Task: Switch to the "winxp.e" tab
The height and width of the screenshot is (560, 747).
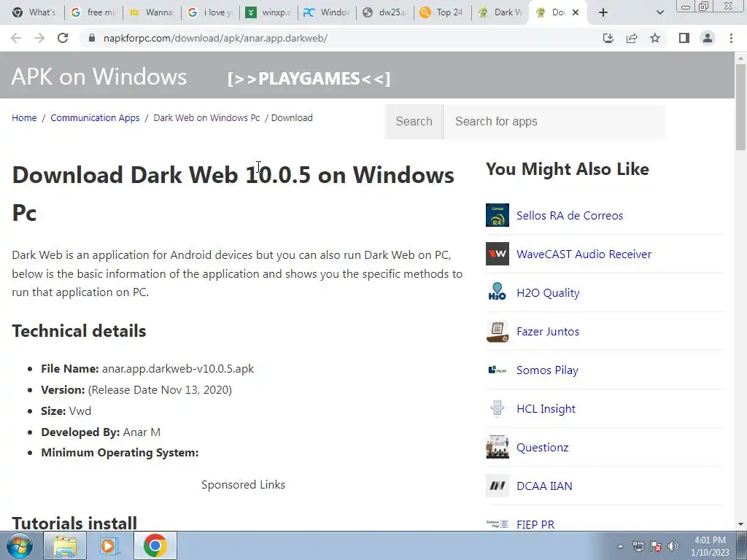Action: coord(268,12)
